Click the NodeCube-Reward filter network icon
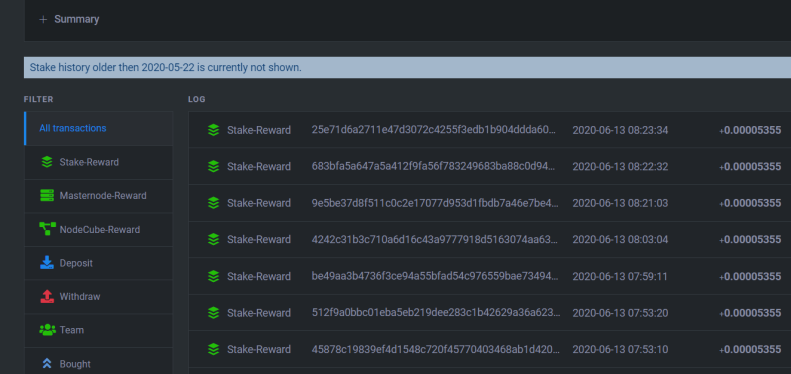The image size is (791, 374). point(47,229)
